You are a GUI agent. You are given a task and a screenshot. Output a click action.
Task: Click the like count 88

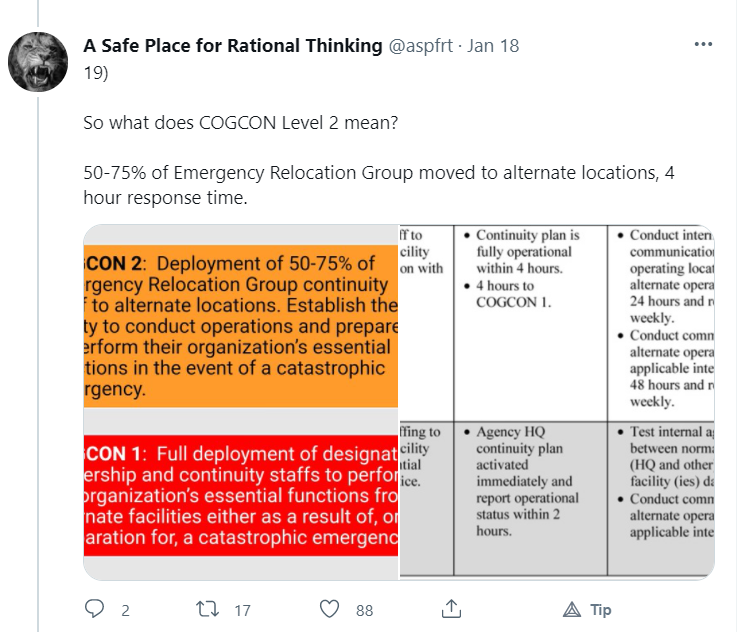point(364,610)
